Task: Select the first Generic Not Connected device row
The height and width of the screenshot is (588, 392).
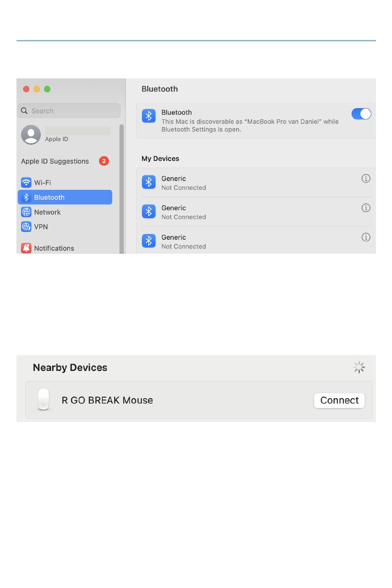Action: (256, 182)
